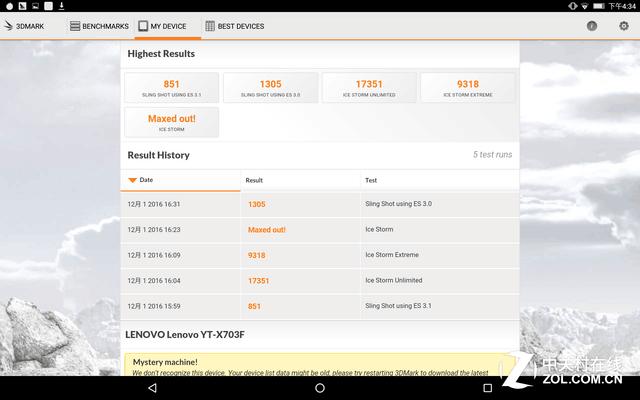Tap the download notification icon
Viewport: 640px width, 400px height.
(61, 6)
